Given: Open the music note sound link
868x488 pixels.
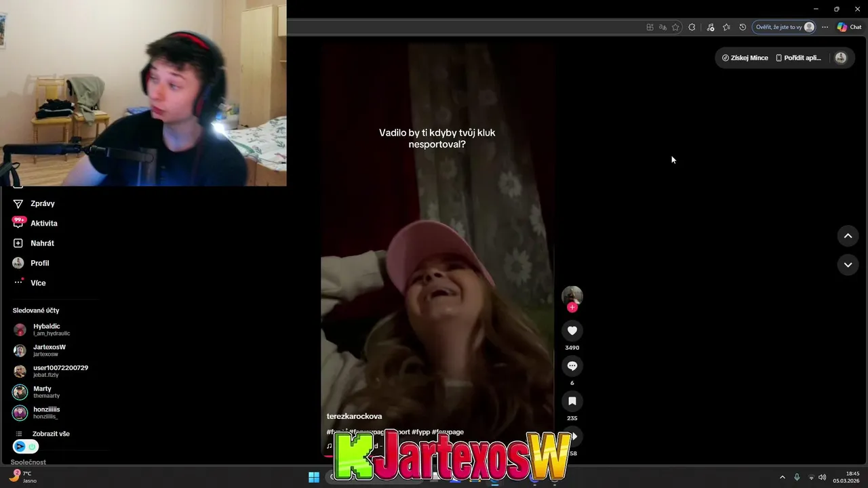Looking at the screenshot, I should [x=330, y=445].
